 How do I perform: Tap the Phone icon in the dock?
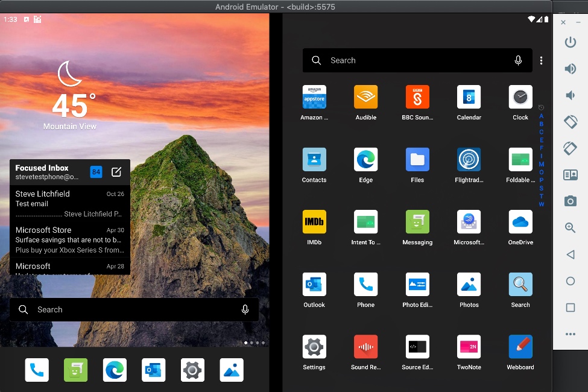click(37, 370)
